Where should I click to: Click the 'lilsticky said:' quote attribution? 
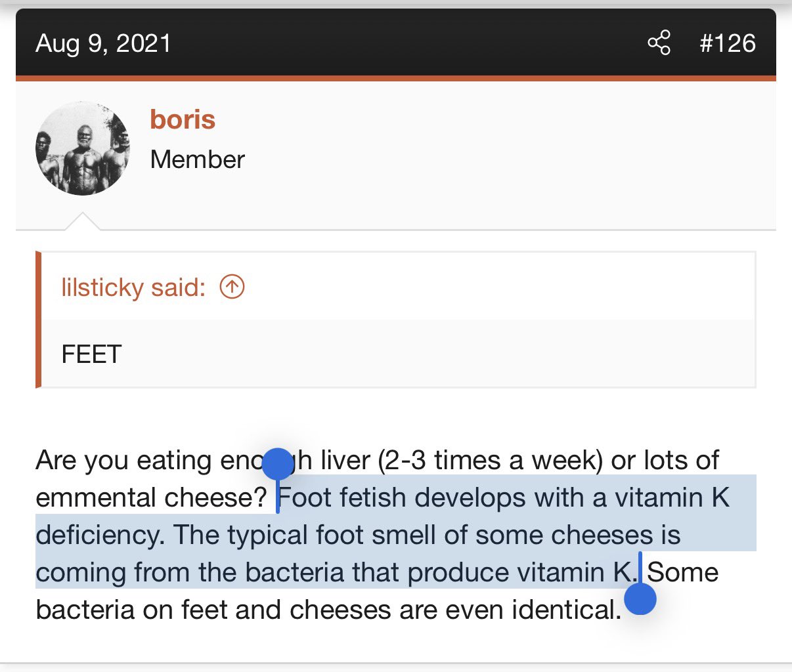(133, 287)
